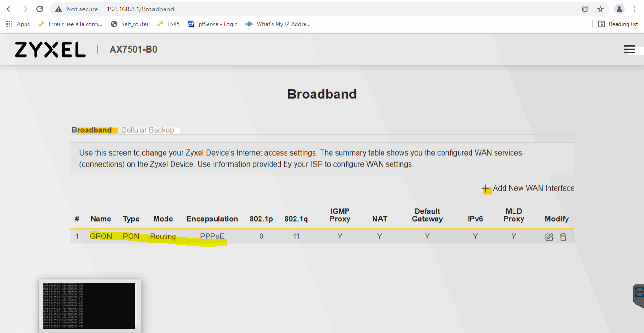Select the Broadband tab
This screenshot has height=333, width=644.
click(x=92, y=130)
